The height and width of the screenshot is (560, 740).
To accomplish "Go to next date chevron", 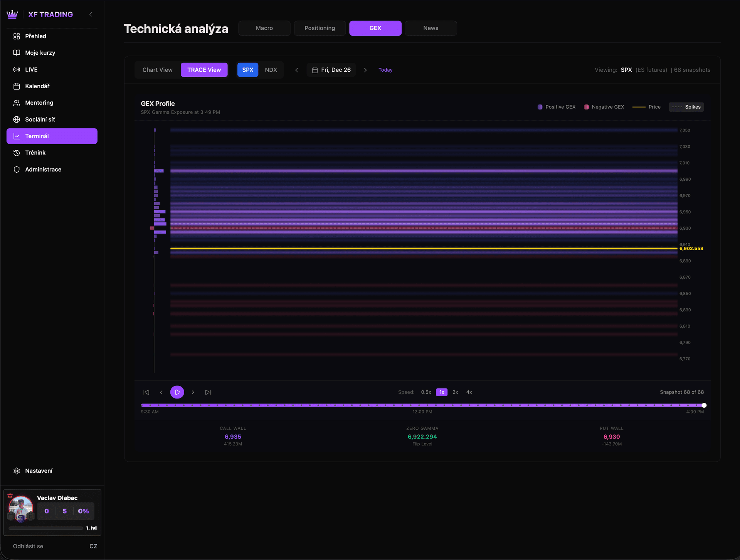I will point(365,70).
